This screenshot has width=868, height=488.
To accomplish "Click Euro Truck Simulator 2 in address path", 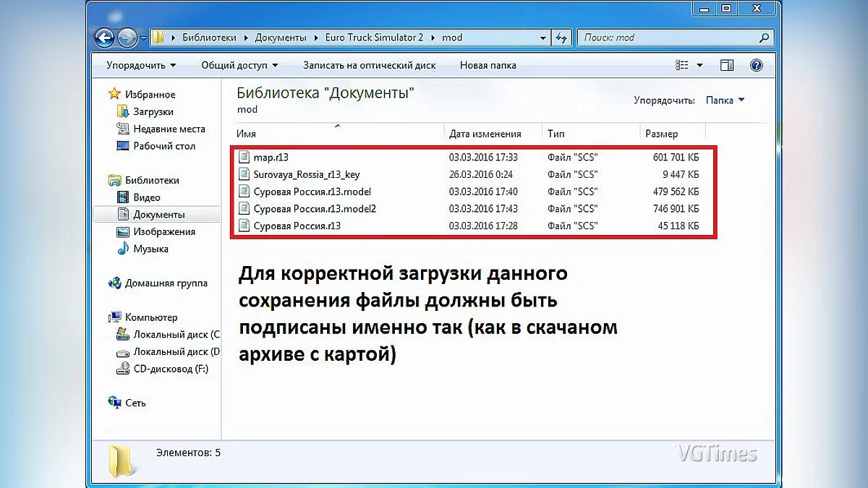I will (x=374, y=38).
